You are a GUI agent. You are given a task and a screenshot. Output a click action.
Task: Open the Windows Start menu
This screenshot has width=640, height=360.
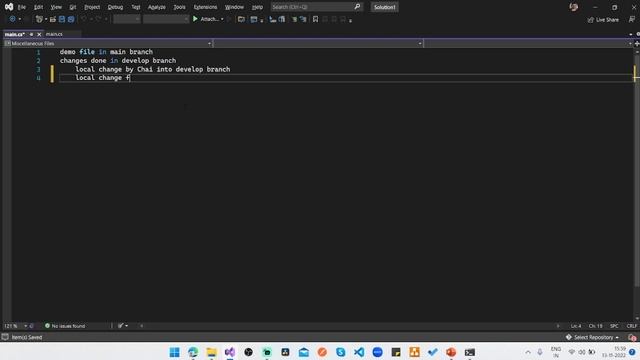coord(174,352)
